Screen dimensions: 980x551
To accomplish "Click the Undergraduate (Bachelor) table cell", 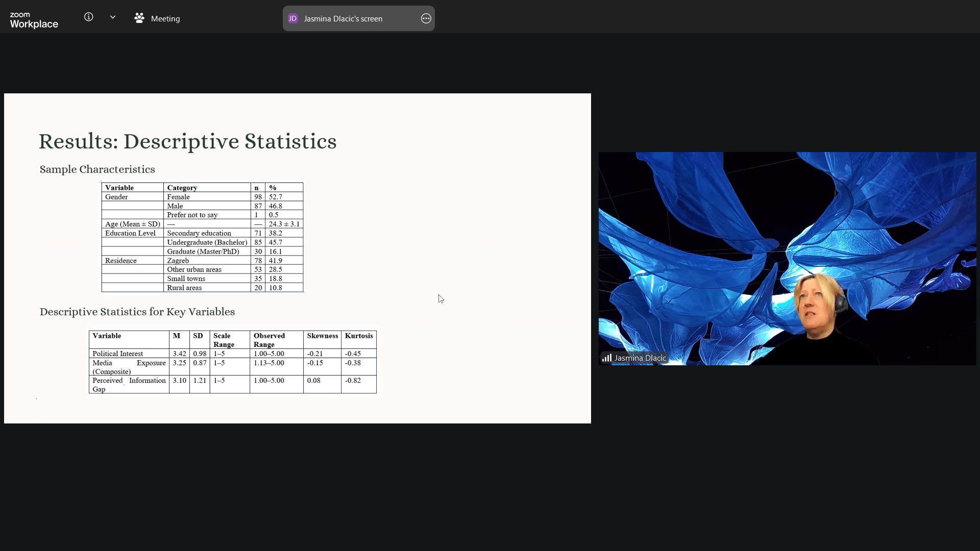I will 207,242.
